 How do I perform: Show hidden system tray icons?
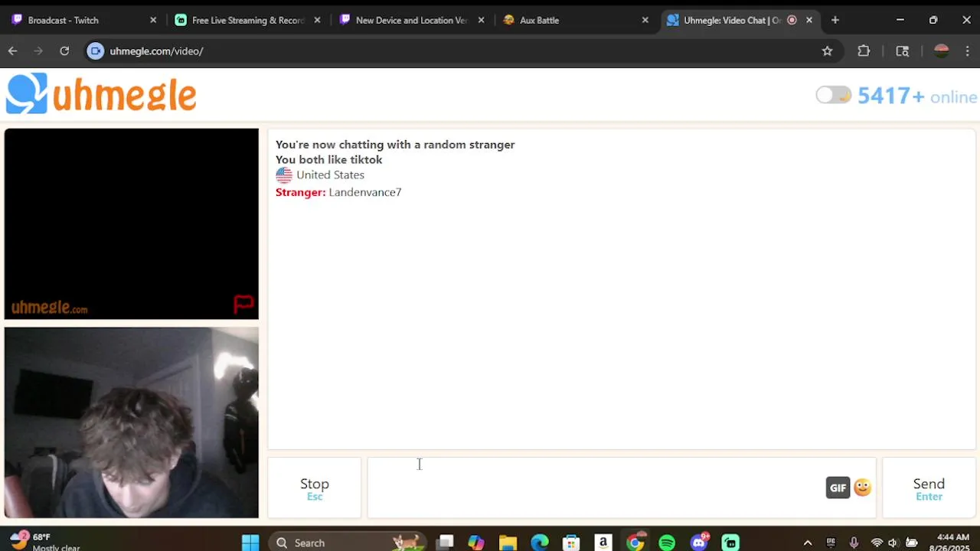[807, 543]
